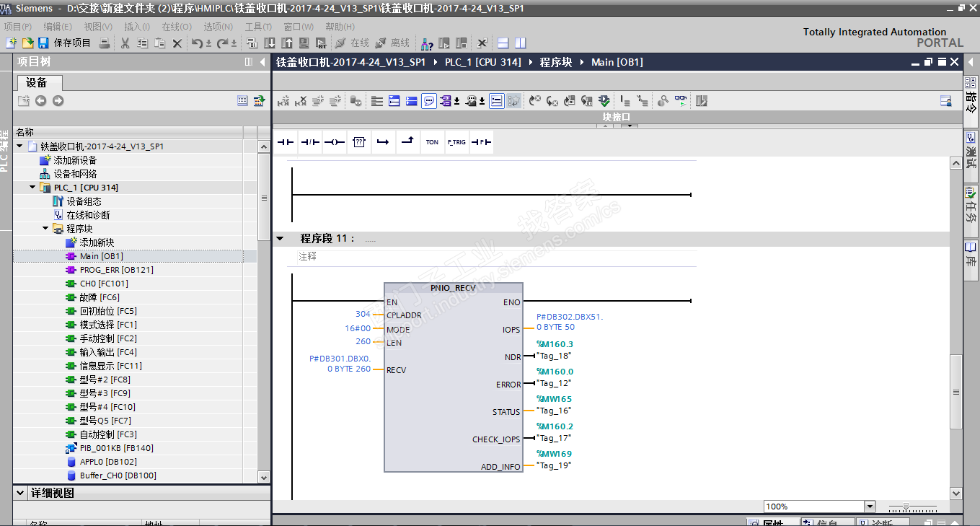Select 添加新设备 in project tree
The width and height of the screenshot is (980, 526).
pyautogui.click(x=75, y=160)
